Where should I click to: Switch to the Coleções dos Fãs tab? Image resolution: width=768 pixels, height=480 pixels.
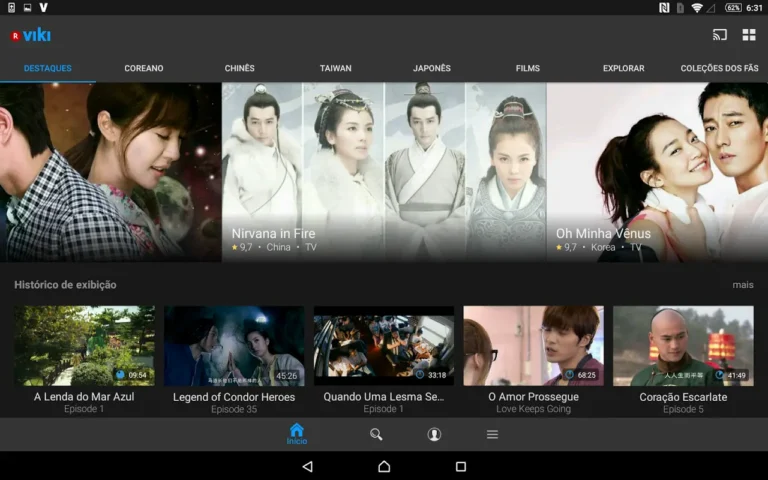click(x=720, y=68)
